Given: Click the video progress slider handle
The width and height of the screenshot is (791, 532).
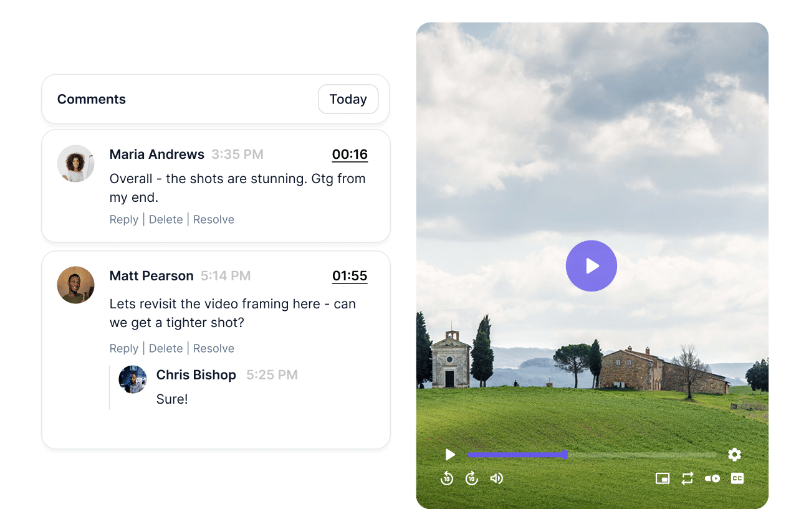Looking at the screenshot, I should pyautogui.click(x=565, y=455).
